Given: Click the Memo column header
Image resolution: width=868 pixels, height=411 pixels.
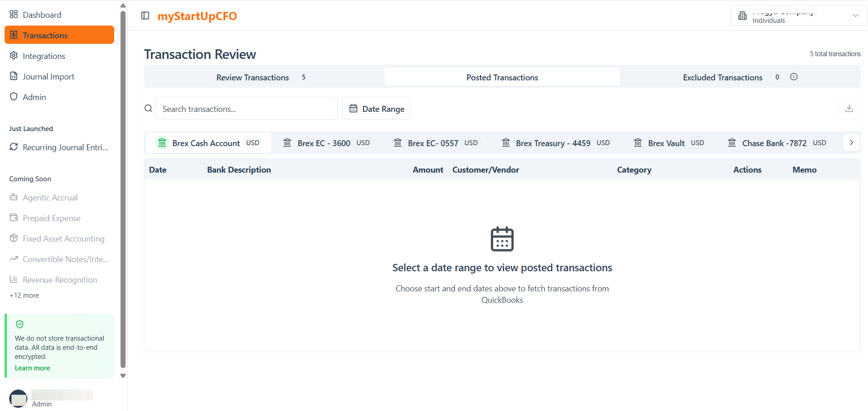Looking at the screenshot, I should click(x=805, y=169).
